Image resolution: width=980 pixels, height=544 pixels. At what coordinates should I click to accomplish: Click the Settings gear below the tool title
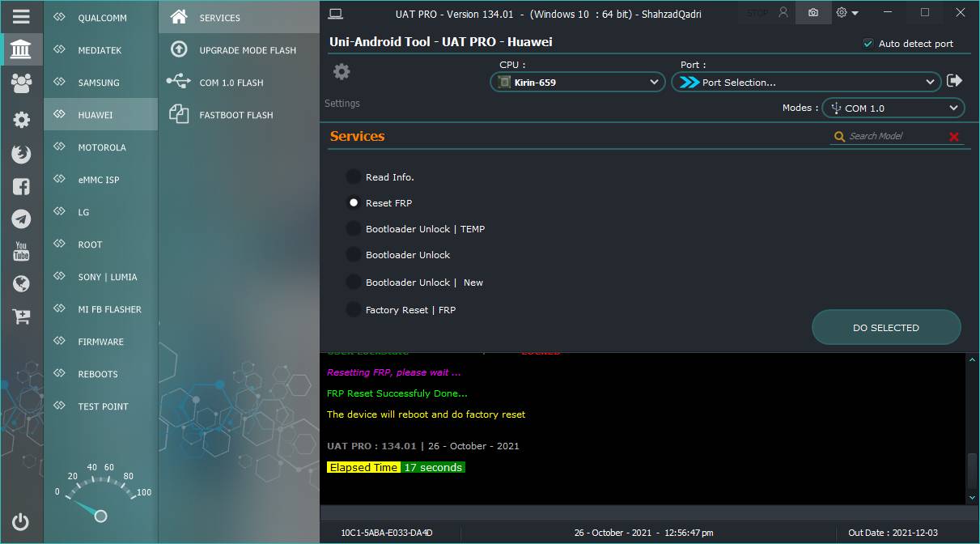tap(342, 71)
